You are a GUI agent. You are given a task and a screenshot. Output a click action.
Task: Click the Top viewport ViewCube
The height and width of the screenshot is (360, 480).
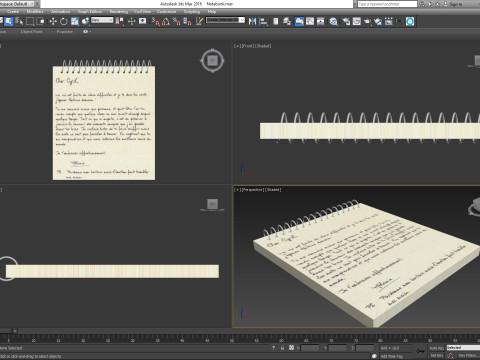coord(212,61)
